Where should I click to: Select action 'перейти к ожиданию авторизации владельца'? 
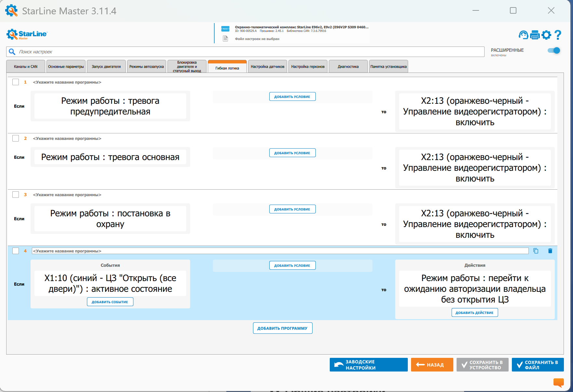(475, 289)
